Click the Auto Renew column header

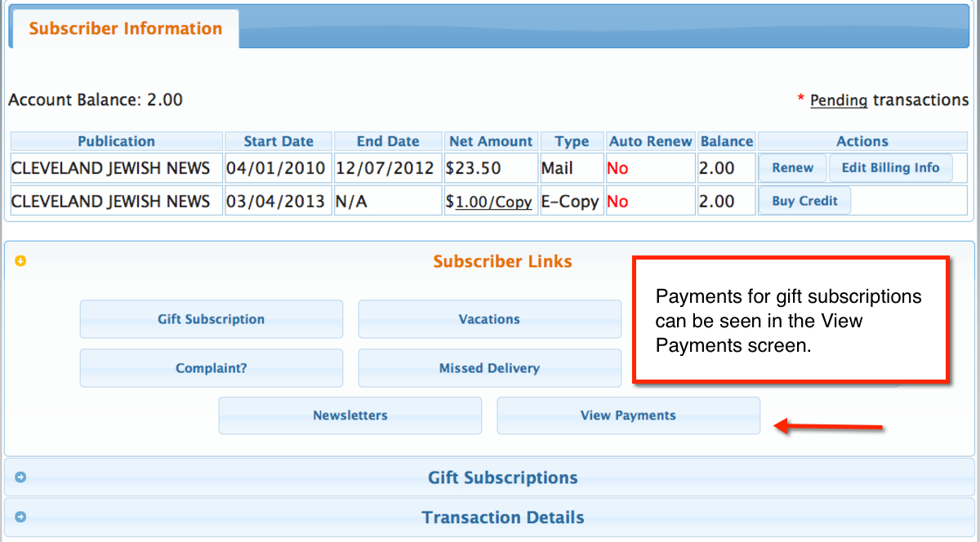[x=651, y=141]
